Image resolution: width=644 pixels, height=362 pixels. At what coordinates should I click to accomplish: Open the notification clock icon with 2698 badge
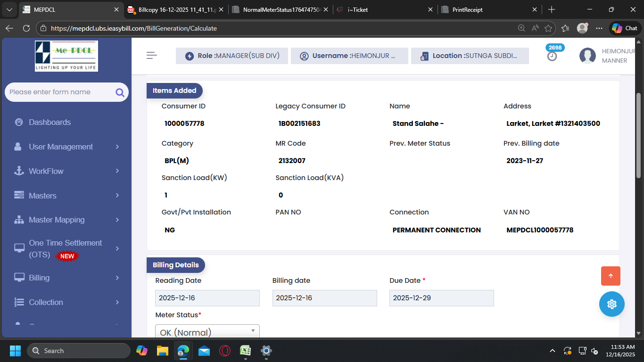552,56
